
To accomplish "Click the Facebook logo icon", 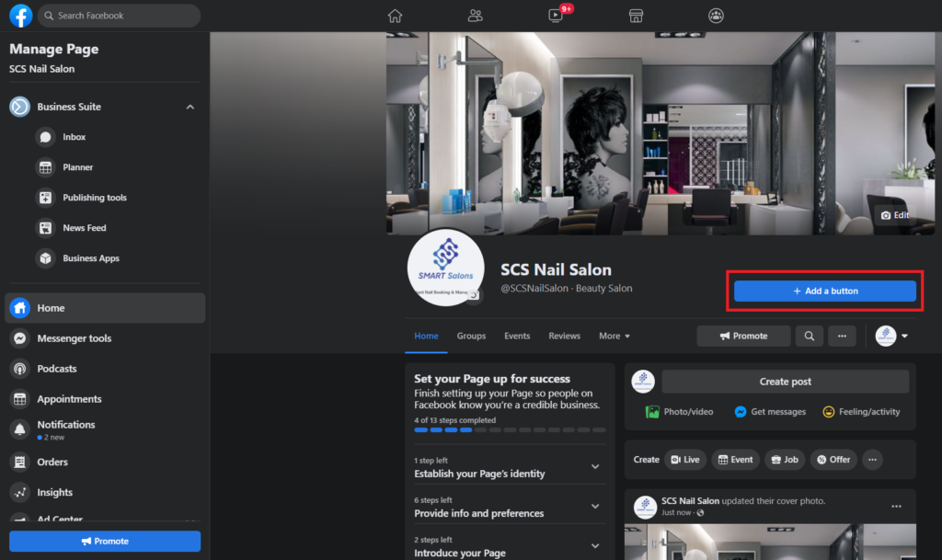I will coord(20,16).
